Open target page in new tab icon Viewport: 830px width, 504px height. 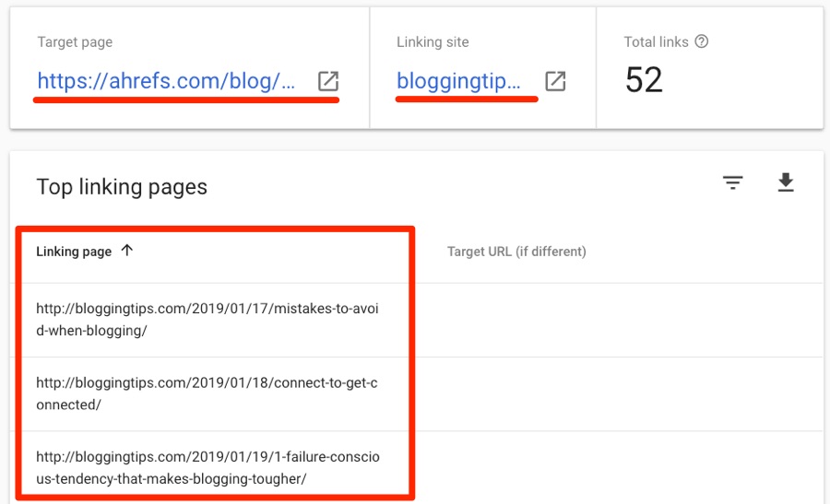(328, 81)
